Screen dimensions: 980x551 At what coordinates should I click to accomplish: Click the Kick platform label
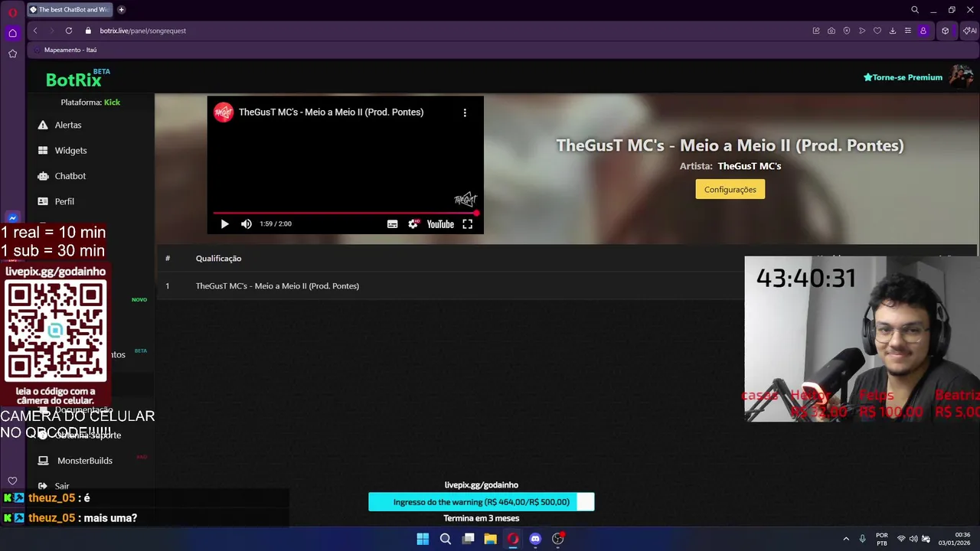coord(112,103)
